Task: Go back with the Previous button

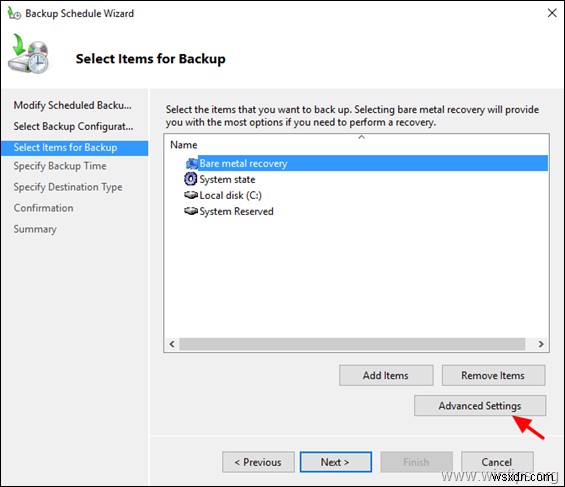Action: 258,462
